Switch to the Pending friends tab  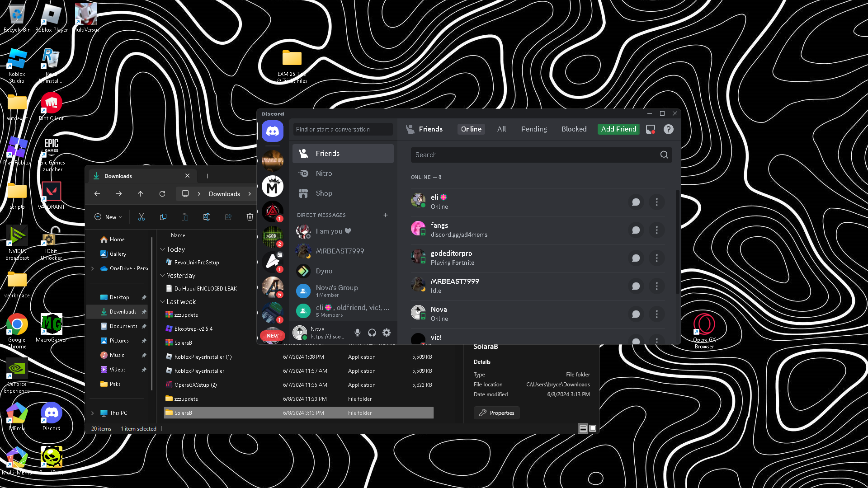point(533,129)
